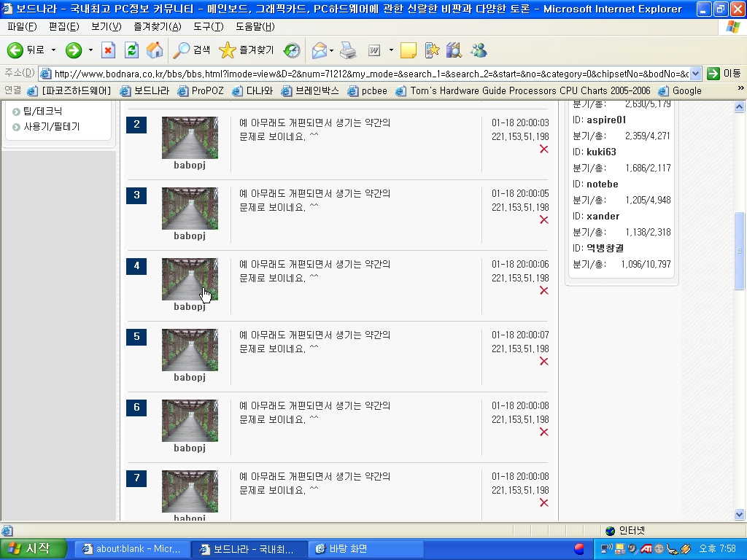Open Favorites (즐겨찾기) star toolbar button
747x560 pixels.
(247, 50)
